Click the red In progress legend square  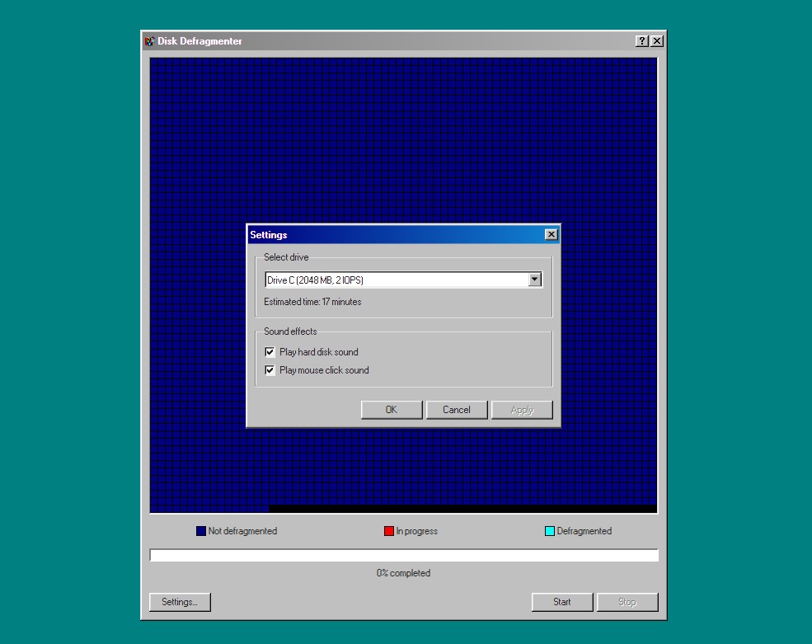(x=389, y=531)
